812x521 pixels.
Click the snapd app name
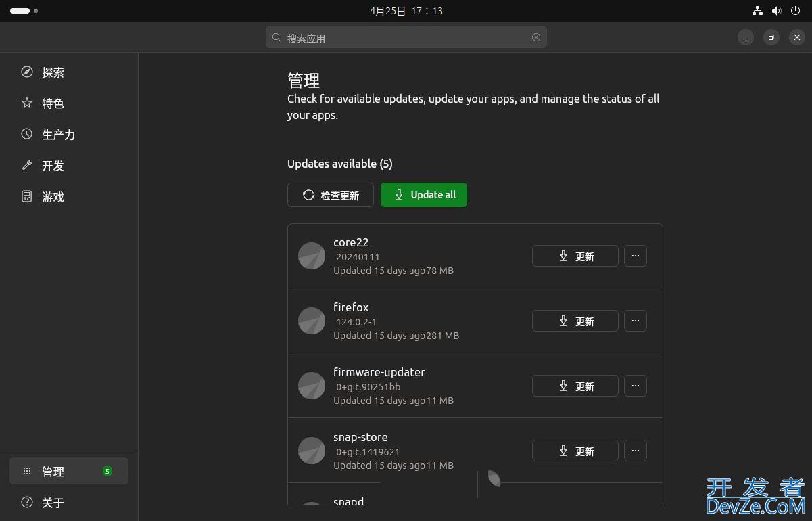pyautogui.click(x=349, y=501)
